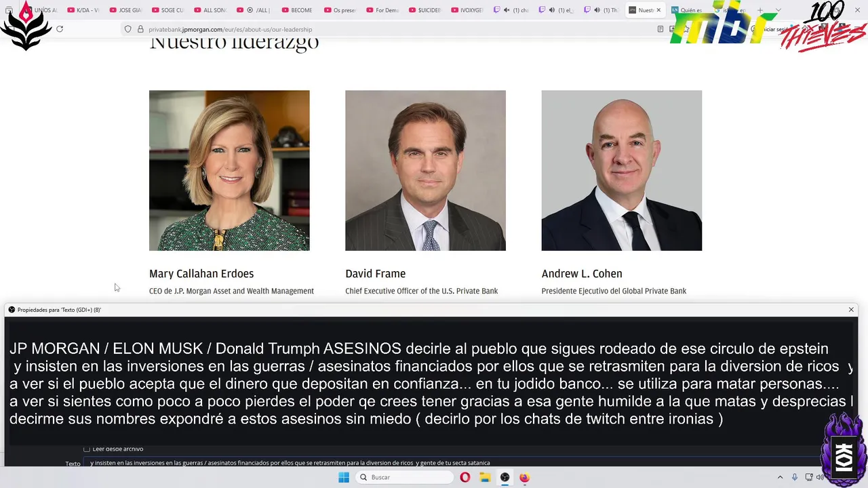Viewport: 868px width, 488px height.
Task: Click the browser address bar URL
Action: (x=231, y=29)
